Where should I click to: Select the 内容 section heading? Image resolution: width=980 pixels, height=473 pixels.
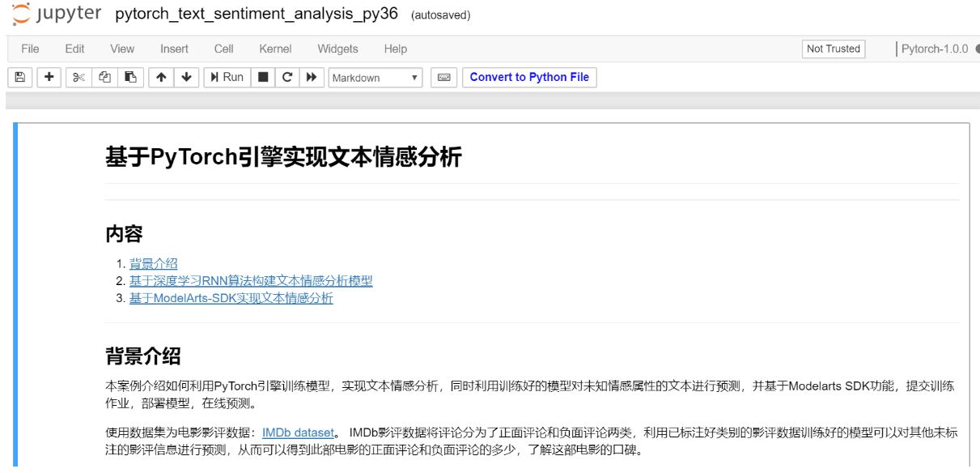coord(124,234)
